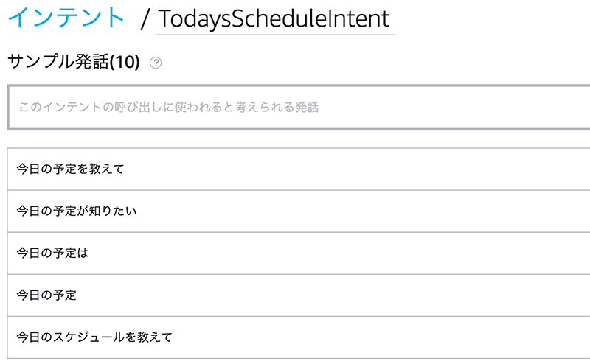This screenshot has width=590, height=364.
Task: Select the utterance 今日の予定は
Action: [299, 253]
